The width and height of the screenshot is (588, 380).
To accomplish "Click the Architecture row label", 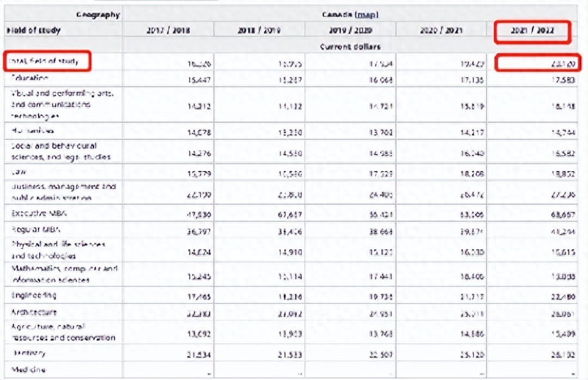I will point(37,312).
